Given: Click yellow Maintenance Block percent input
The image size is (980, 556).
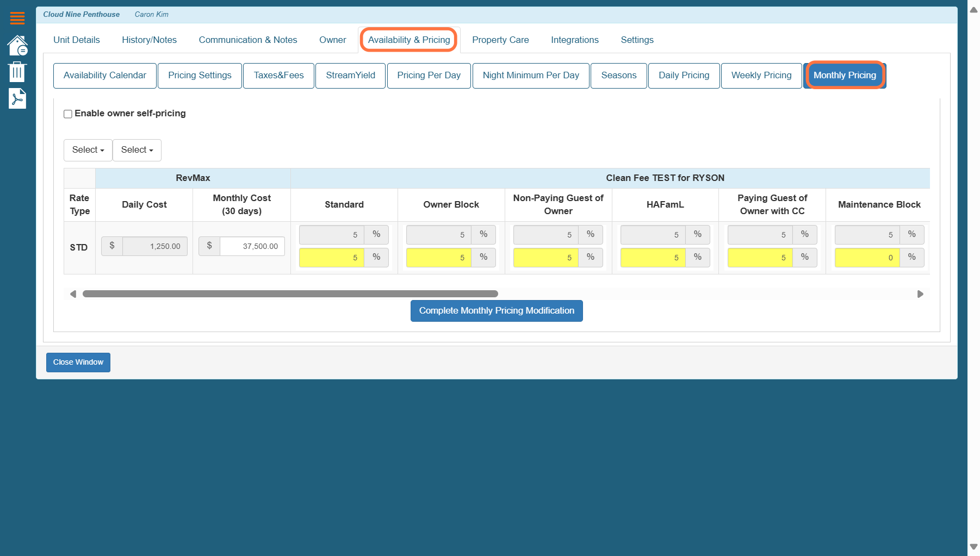Looking at the screenshot, I should [867, 258].
